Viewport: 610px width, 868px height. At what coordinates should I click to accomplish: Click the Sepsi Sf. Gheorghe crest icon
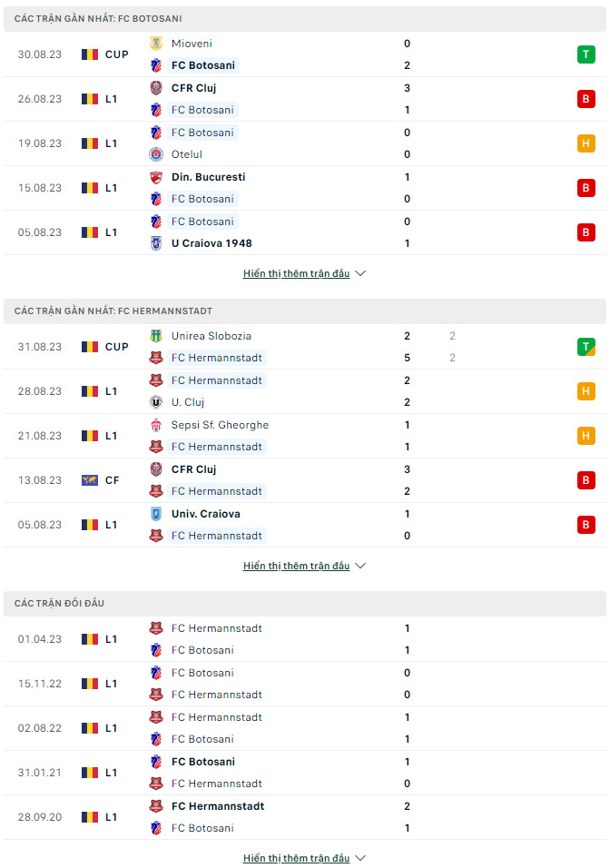point(156,425)
